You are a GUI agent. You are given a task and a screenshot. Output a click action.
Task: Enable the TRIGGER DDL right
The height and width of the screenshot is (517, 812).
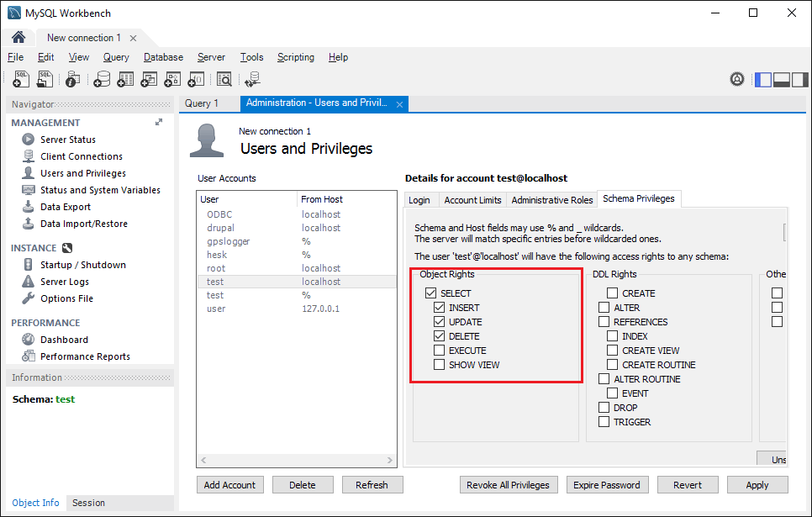604,422
